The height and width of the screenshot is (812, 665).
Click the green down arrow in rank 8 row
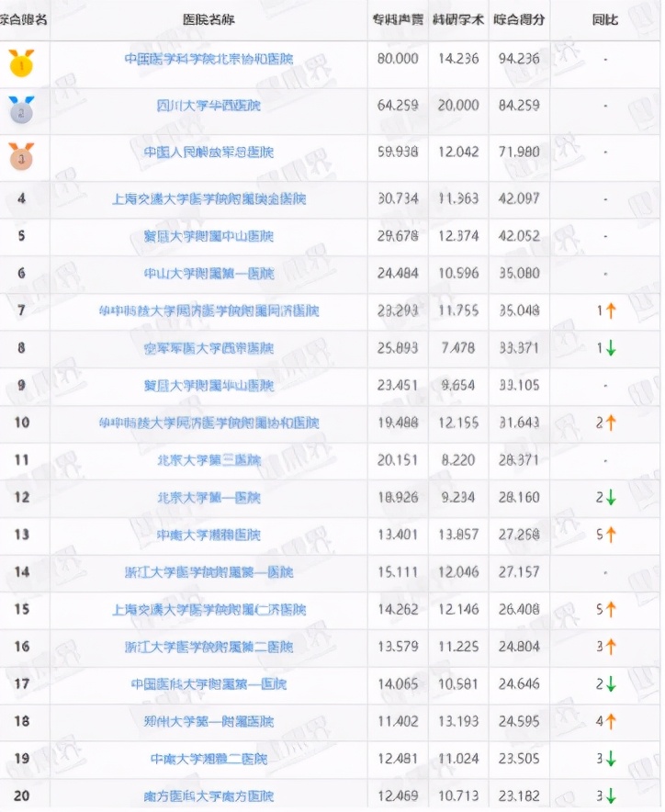tap(611, 348)
